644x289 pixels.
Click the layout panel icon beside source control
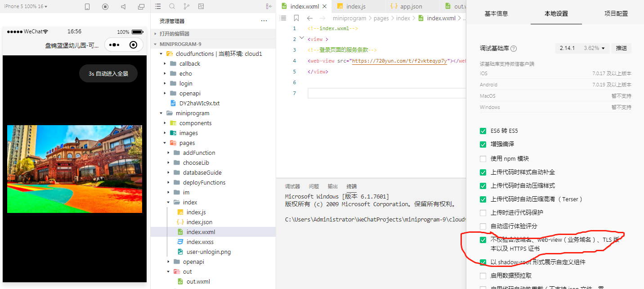[x=201, y=6]
